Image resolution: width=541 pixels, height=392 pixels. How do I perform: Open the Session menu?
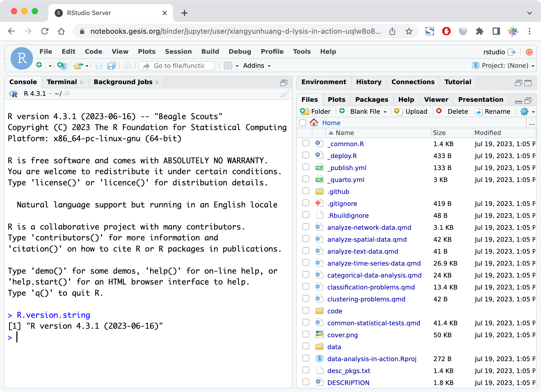[x=178, y=51]
